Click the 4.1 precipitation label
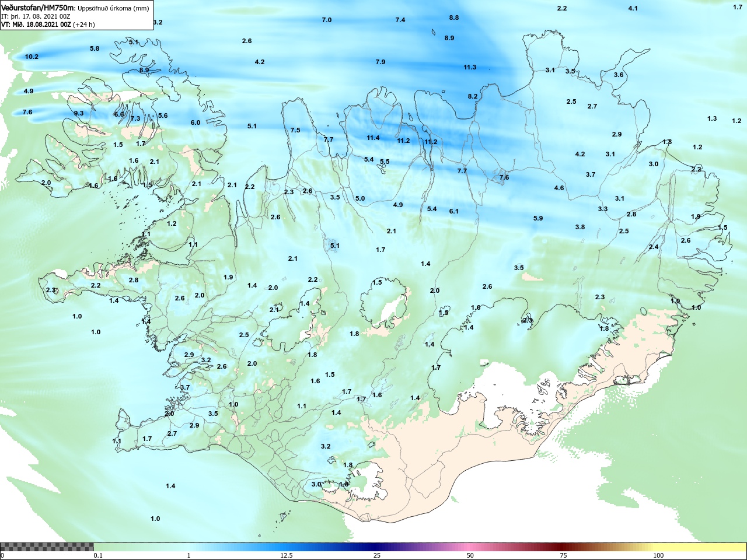Viewport: 747px width, 560px height. tap(633, 8)
